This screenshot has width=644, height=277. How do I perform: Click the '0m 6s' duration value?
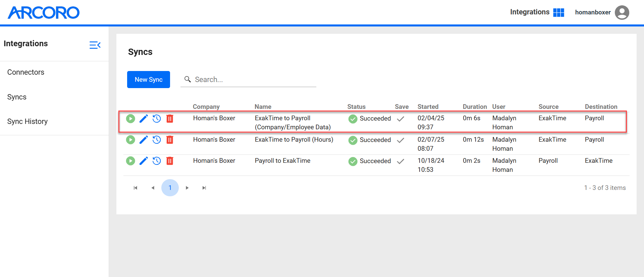coord(472,118)
